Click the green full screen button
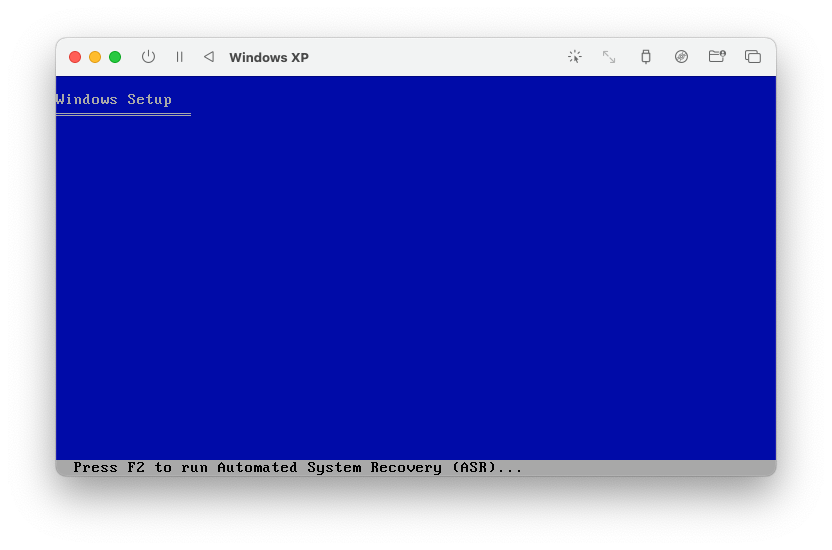 click(x=115, y=57)
